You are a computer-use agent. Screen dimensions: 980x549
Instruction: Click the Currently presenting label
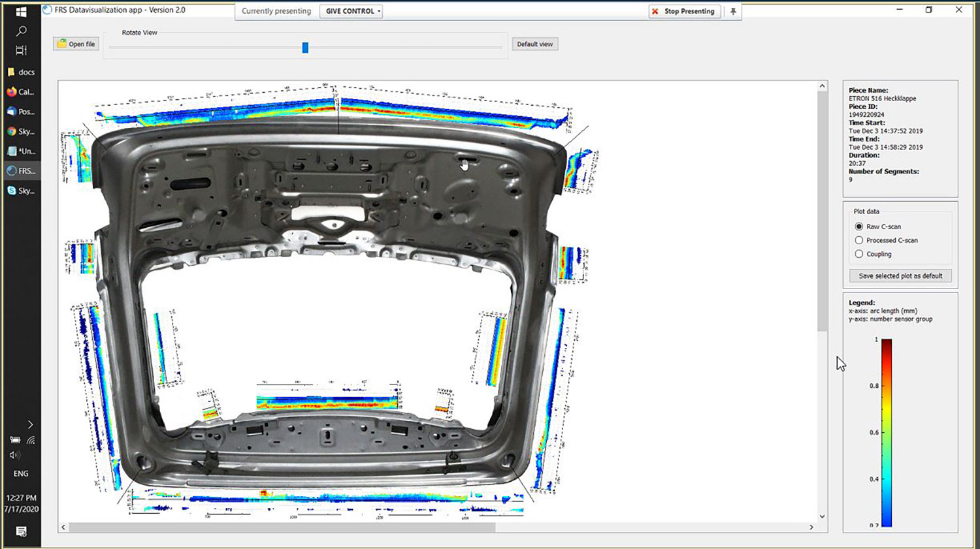click(x=276, y=11)
